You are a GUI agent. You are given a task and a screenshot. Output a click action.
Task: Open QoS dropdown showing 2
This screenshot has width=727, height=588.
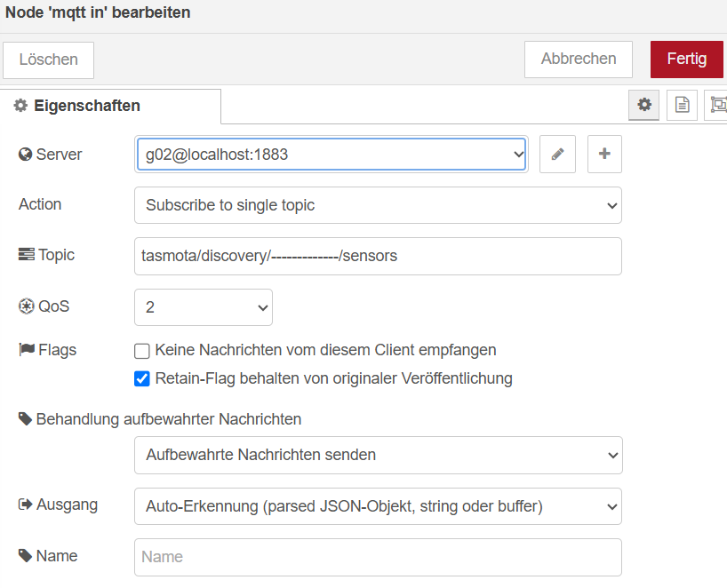click(x=203, y=307)
